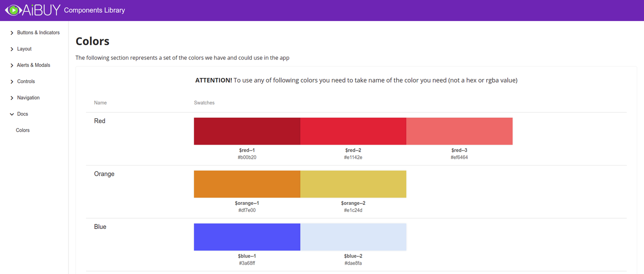Pick the pale $blue--2 swatch
Screen dimensions: 644x274
pyautogui.click(x=353, y=237)
